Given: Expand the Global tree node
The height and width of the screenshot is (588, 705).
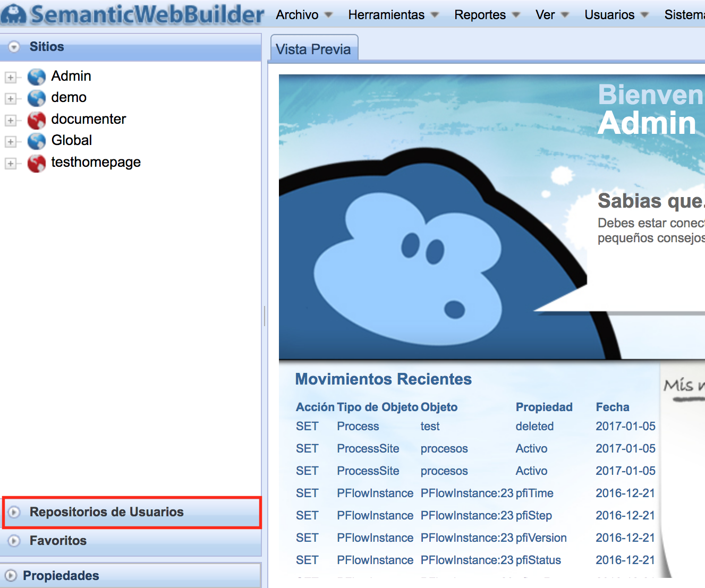Looking at the screenshot, I should point(10,142).
